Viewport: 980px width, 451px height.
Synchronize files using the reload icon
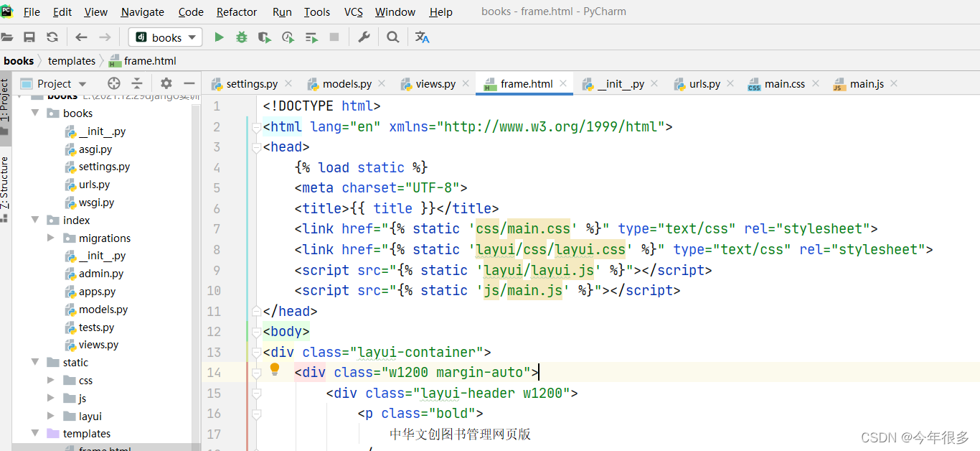(x=52, y=37)
